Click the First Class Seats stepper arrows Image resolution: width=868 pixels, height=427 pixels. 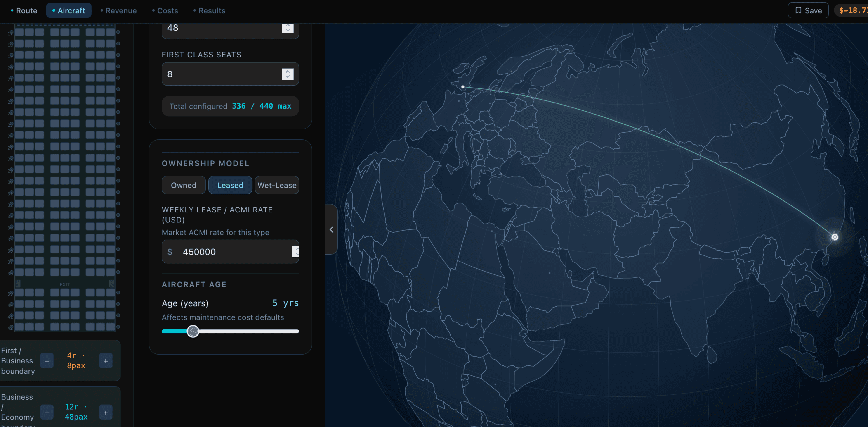point(288,74)
